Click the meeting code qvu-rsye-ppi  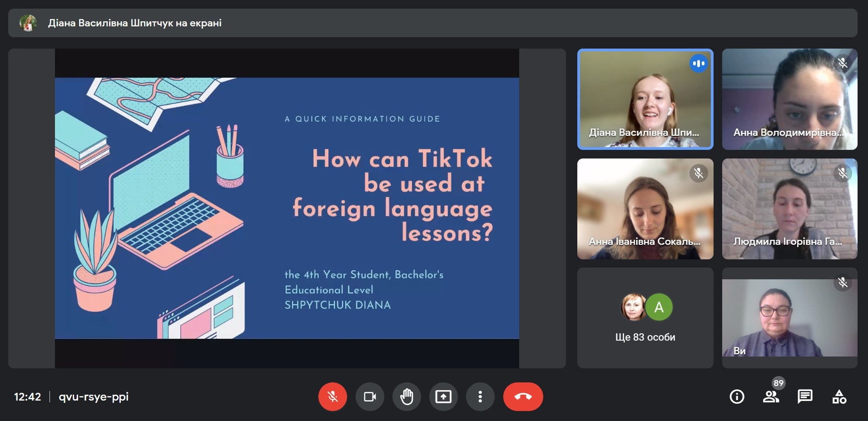click(x=94, y=396)
